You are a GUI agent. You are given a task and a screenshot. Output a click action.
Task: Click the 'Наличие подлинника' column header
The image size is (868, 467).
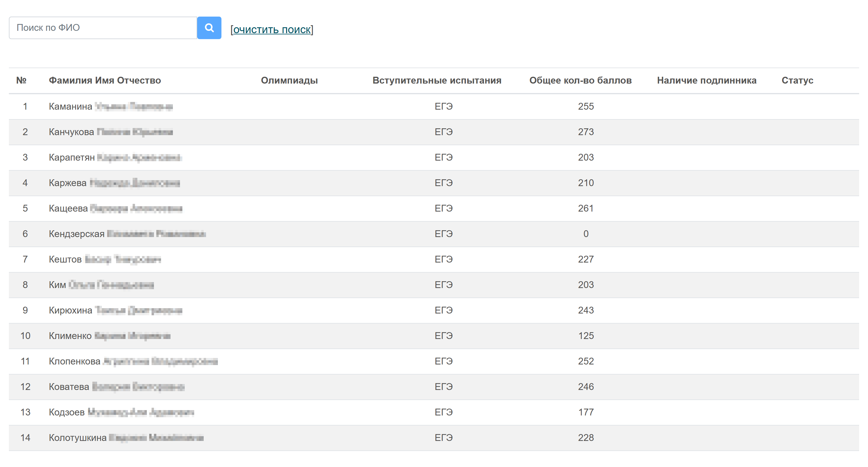tap(707, 80)
